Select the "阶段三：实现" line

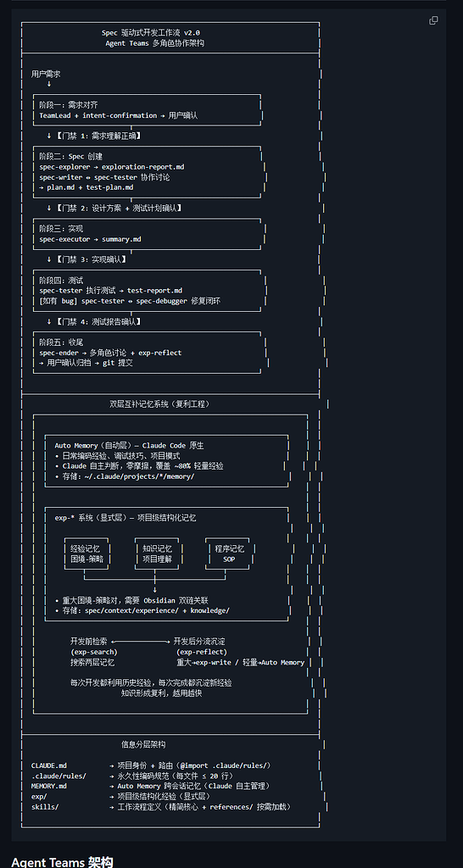61,229
